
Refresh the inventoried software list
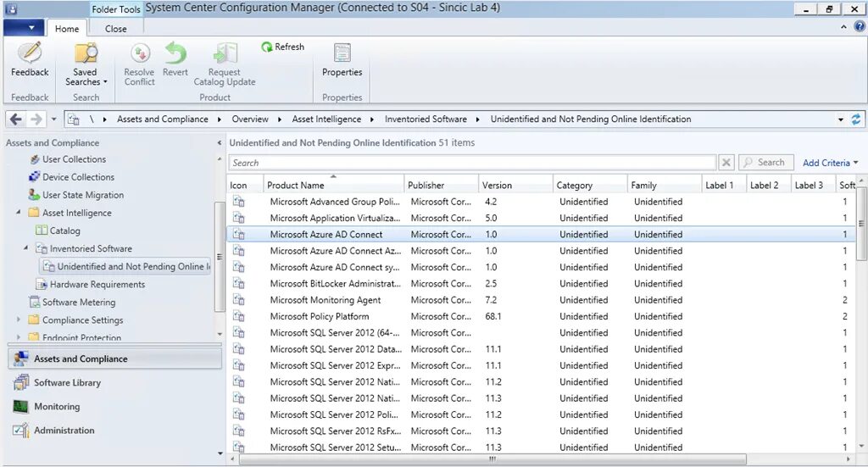click(x=283, y=47)
